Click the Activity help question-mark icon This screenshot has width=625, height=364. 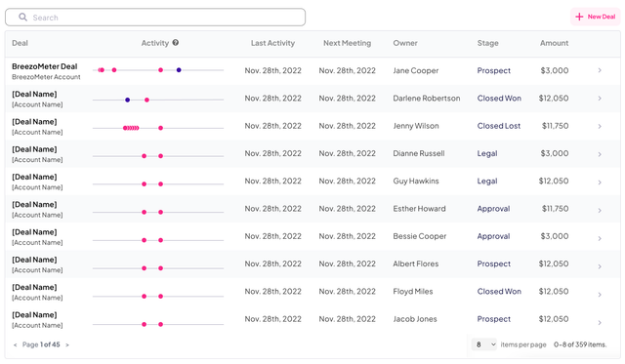click(176, 43)
